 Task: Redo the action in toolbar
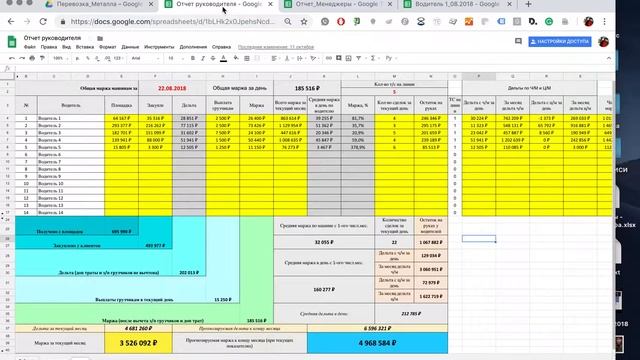pos(22,58)
